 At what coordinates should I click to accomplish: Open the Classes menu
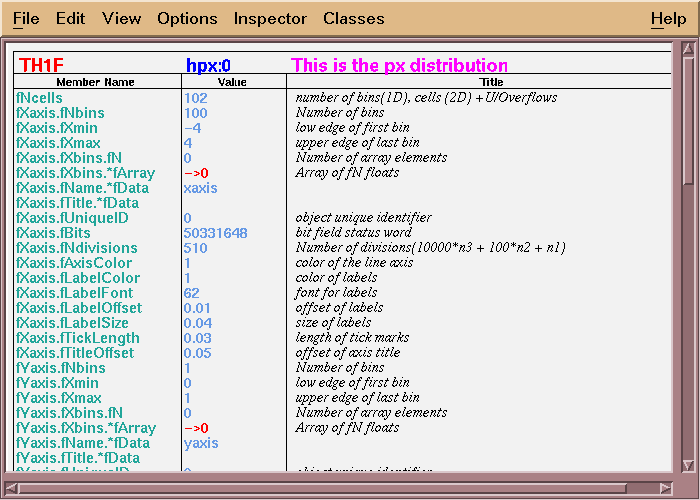pyautogui.click(x=353, y=19)
